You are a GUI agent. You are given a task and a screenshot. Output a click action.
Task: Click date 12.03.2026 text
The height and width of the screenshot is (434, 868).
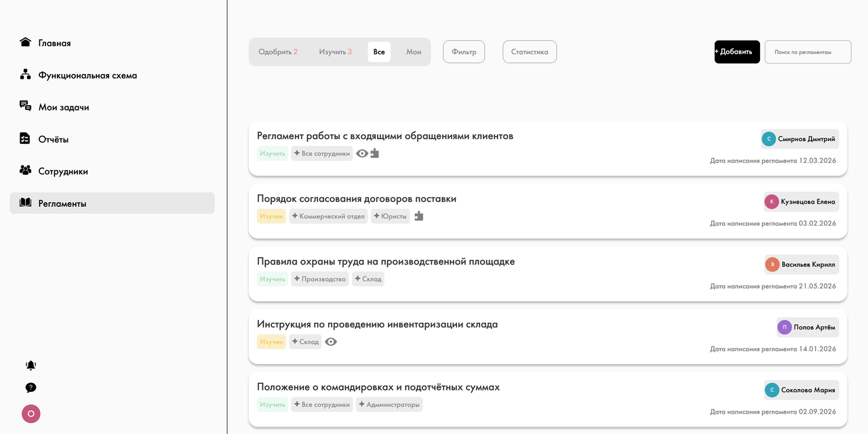tap(818, 161)
